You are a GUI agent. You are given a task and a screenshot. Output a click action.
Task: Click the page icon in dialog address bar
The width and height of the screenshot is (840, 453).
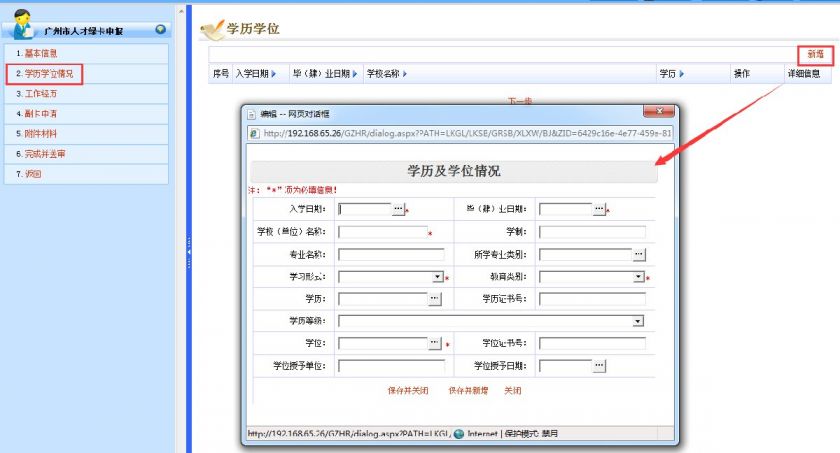(255, 133)
